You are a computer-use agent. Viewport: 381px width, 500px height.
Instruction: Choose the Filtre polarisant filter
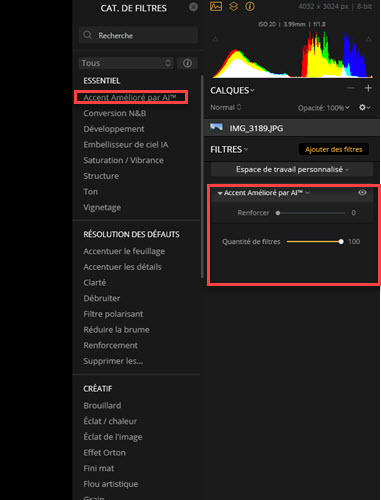pyautogui.click(x=113, y=314)
